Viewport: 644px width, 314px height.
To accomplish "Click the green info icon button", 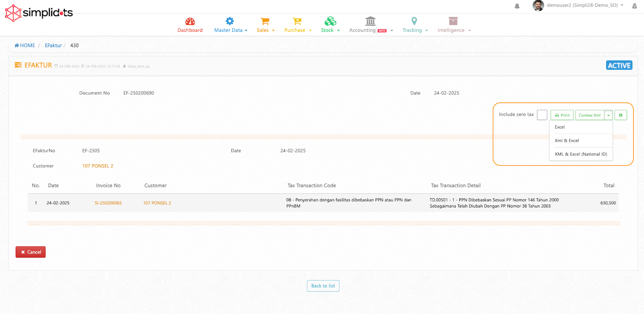I will (621, 115).
